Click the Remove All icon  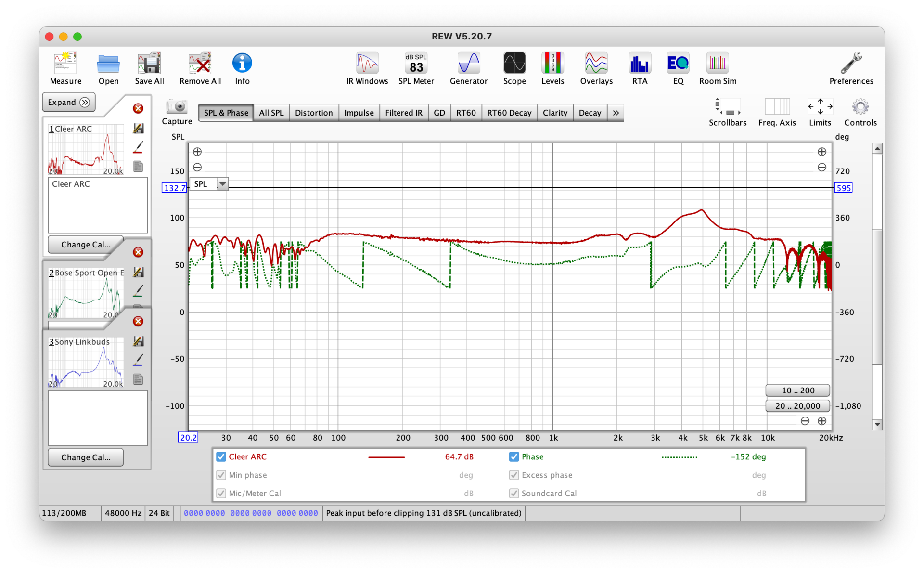point(200,63)
